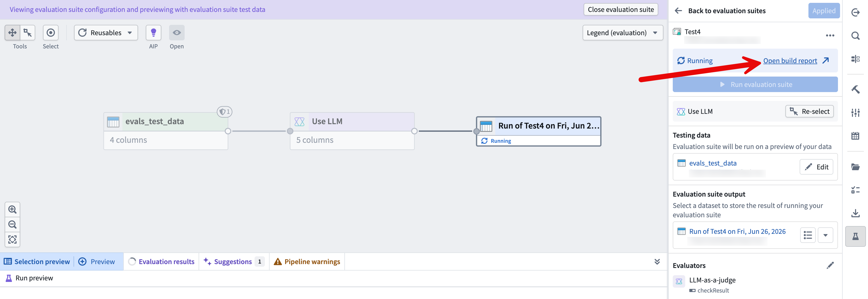Open the folder sidebar icon
Screen dimensions: 868x299
(x=855, y=167)
